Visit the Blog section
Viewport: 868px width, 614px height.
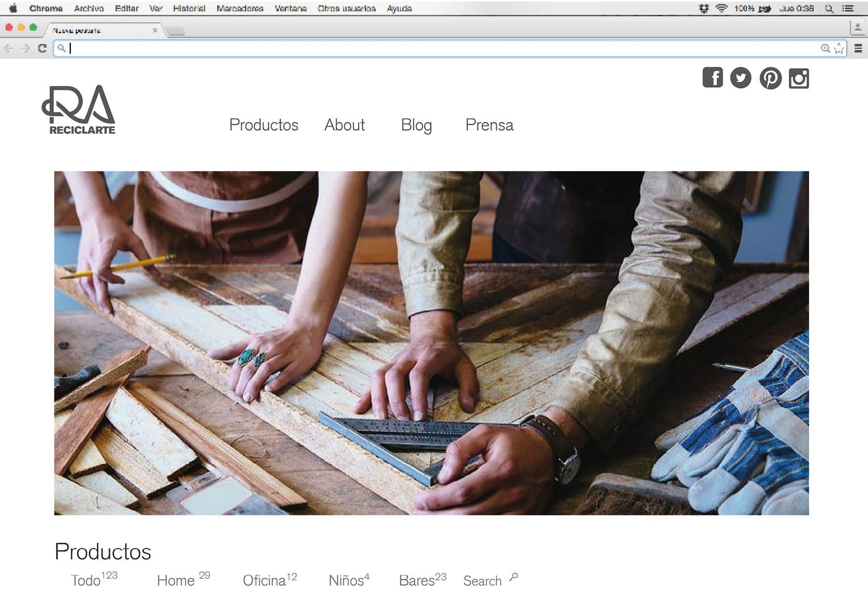click(x=416, y=125)
